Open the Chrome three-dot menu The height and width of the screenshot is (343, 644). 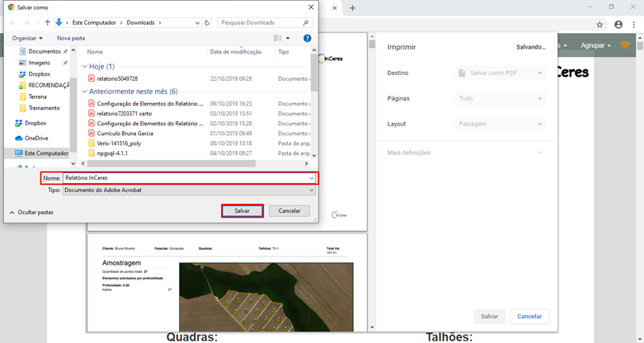tap(634, 25)
